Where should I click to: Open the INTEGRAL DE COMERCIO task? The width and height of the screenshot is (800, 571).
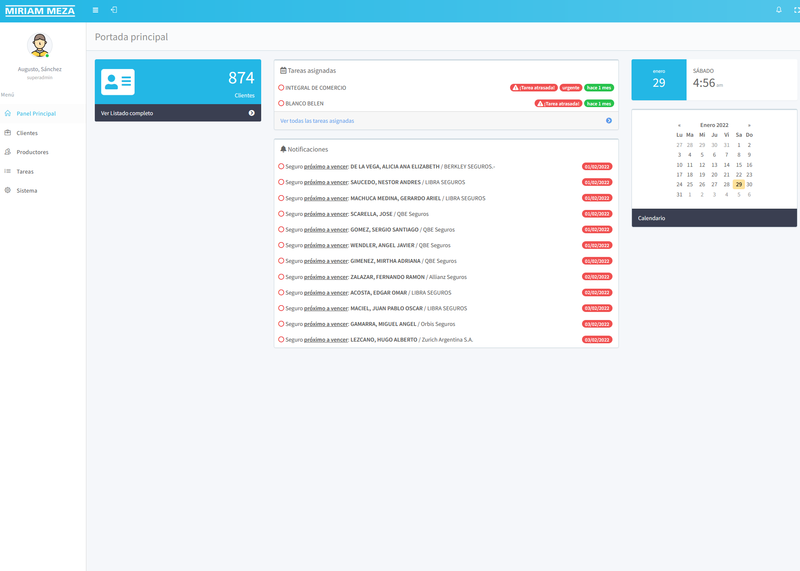[x=316, y=88]
